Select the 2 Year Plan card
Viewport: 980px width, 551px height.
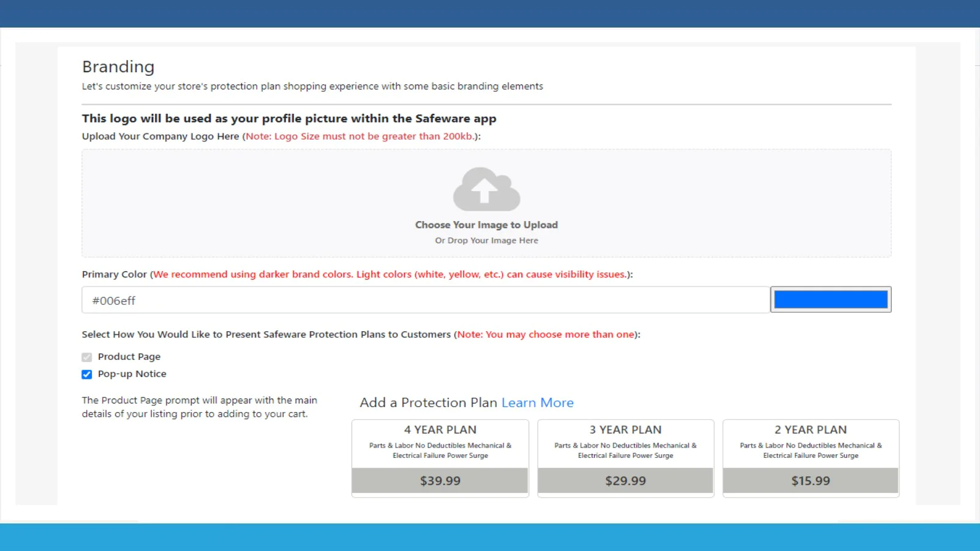(x=810, y=458)
